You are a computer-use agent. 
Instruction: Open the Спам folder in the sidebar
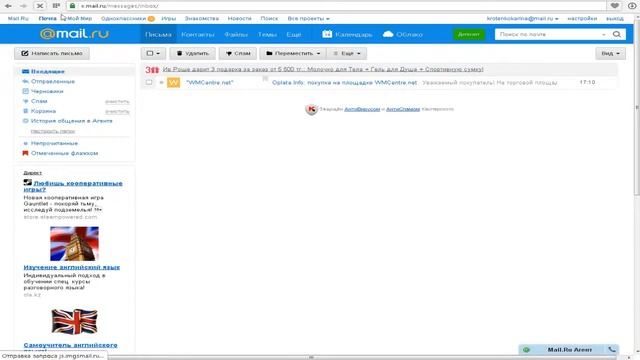39,101
